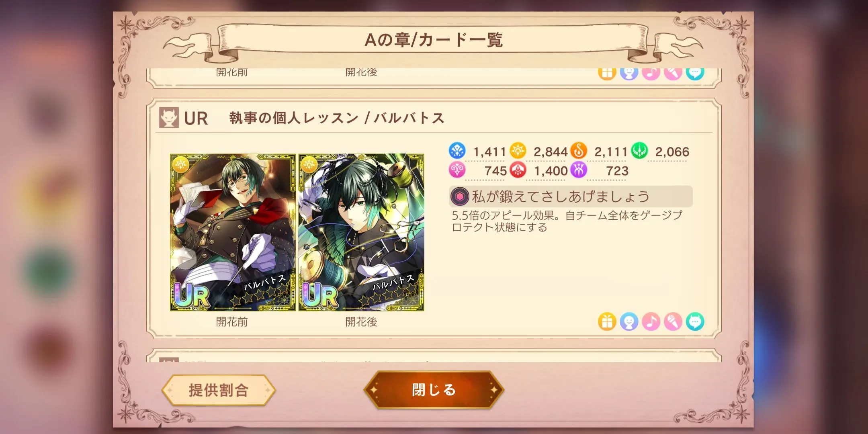Tap the orange stat icon beside 2,111
This screenshot has width=868, height=434.
point(579,151)
